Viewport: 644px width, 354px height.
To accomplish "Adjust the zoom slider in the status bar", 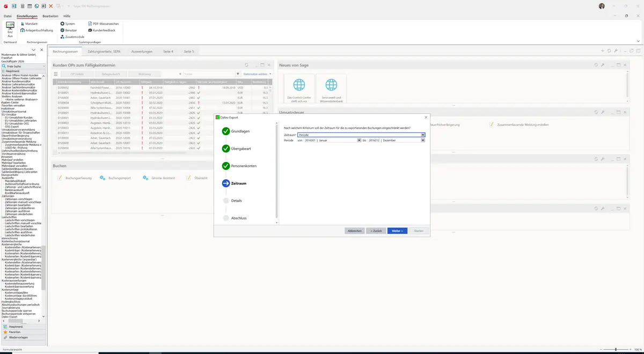I will (616, 350).
